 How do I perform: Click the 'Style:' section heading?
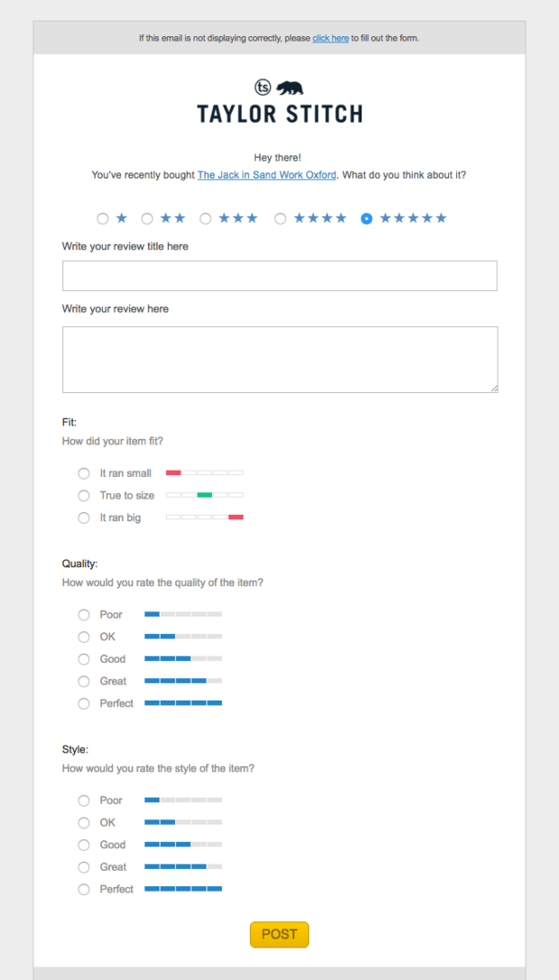coord(75,749)
